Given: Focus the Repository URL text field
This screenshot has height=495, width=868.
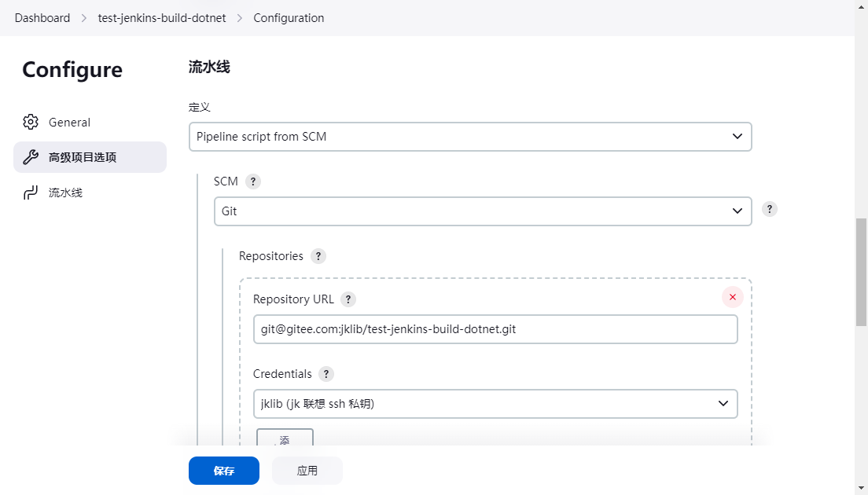Looking at the screenshot, I should pyautogui.click(x=495, y=329).
